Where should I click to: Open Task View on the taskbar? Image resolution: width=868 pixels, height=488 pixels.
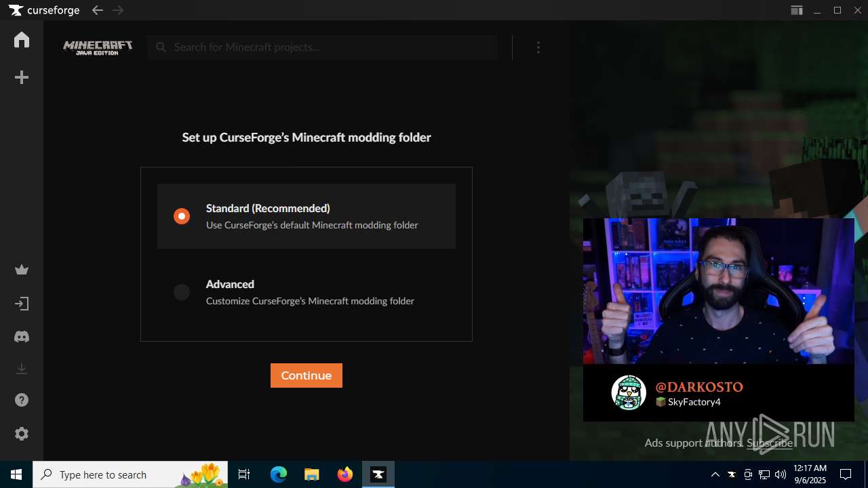[244, 474]
